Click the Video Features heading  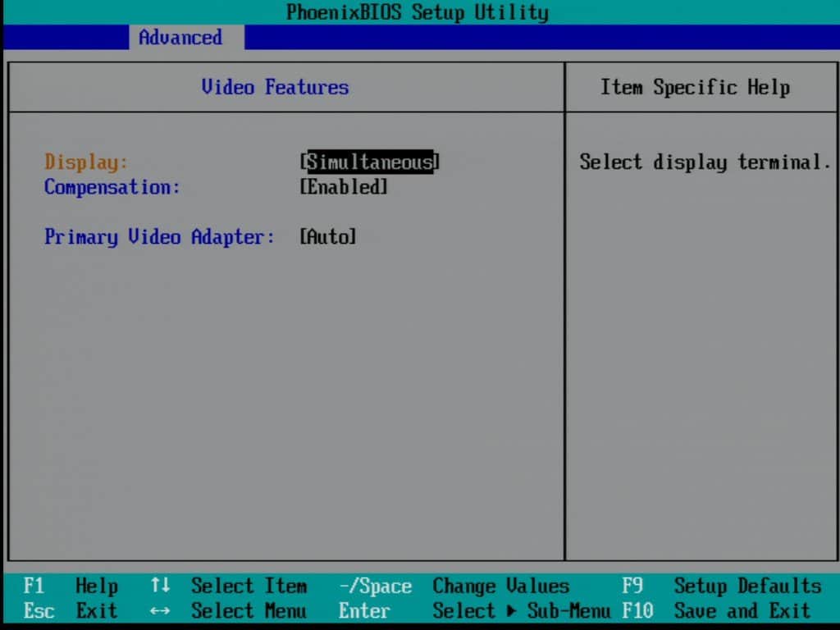[275, 87]
